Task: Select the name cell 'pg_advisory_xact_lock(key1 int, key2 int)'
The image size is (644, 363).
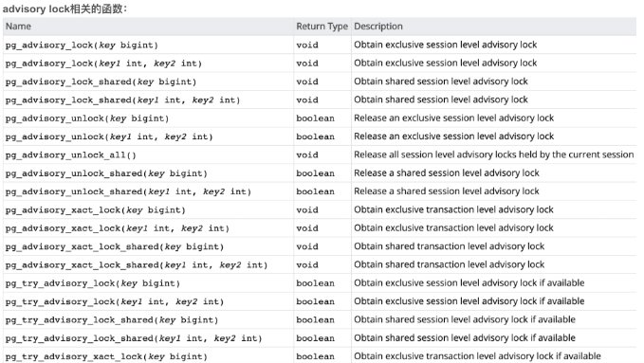Action: (x=117, y=228)
